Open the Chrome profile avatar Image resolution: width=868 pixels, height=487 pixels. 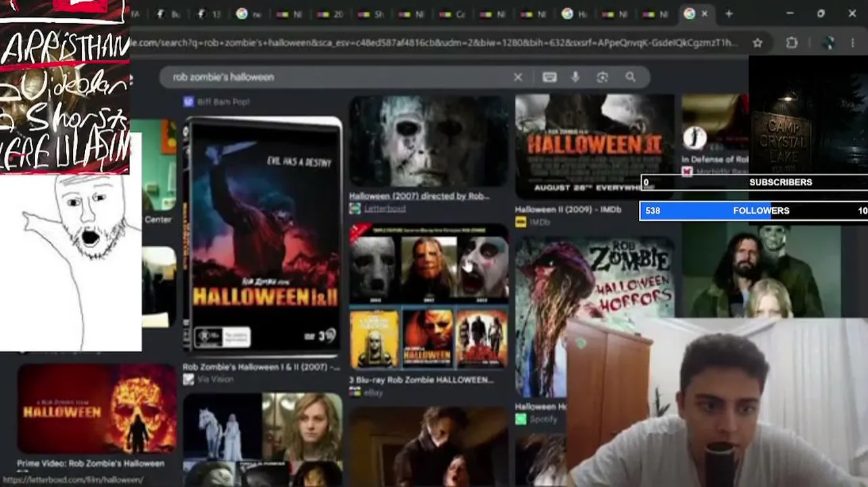827,43
